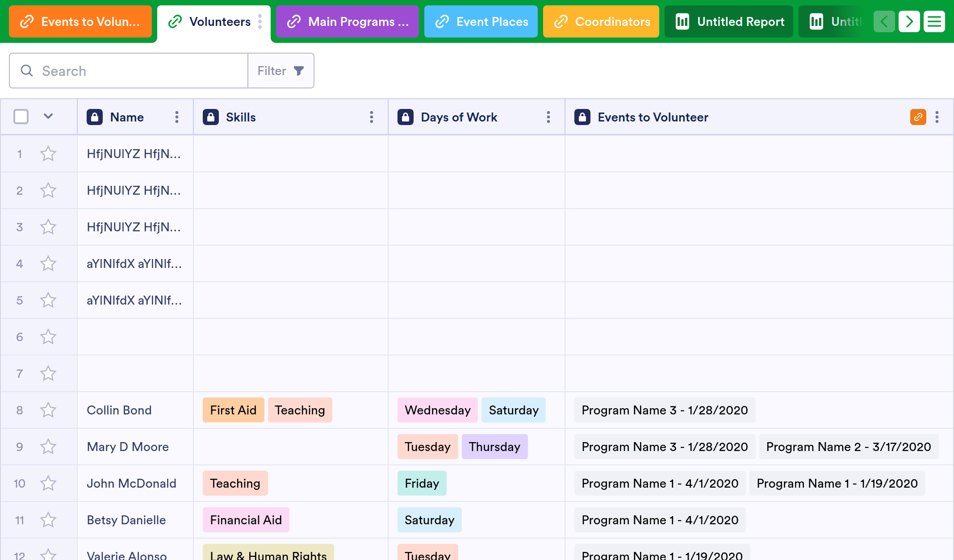Open Volunteers tab options menu dots
Image resolution: width=954 pixels, height=560 pixels.
pos(260,21)
